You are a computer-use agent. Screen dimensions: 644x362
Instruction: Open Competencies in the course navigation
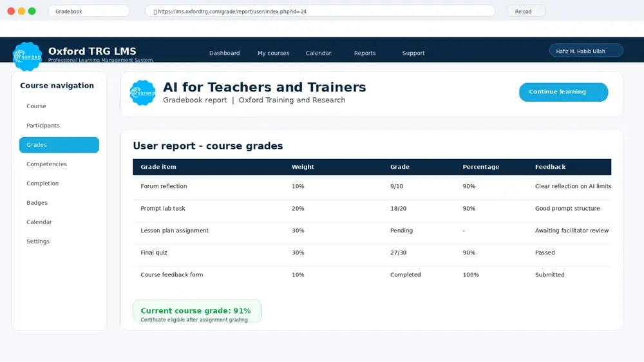point(46,164)
